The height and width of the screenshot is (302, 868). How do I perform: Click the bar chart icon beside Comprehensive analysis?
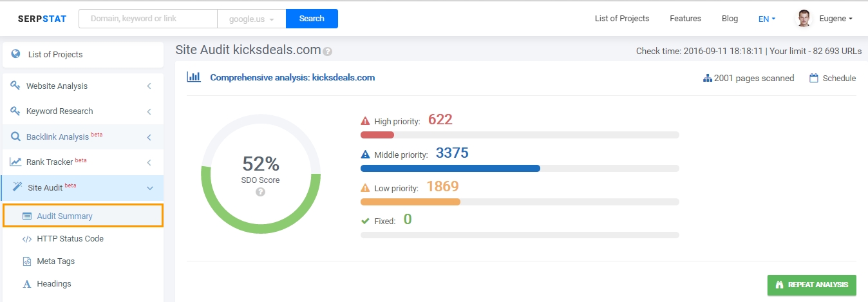(x=193, y=77)
